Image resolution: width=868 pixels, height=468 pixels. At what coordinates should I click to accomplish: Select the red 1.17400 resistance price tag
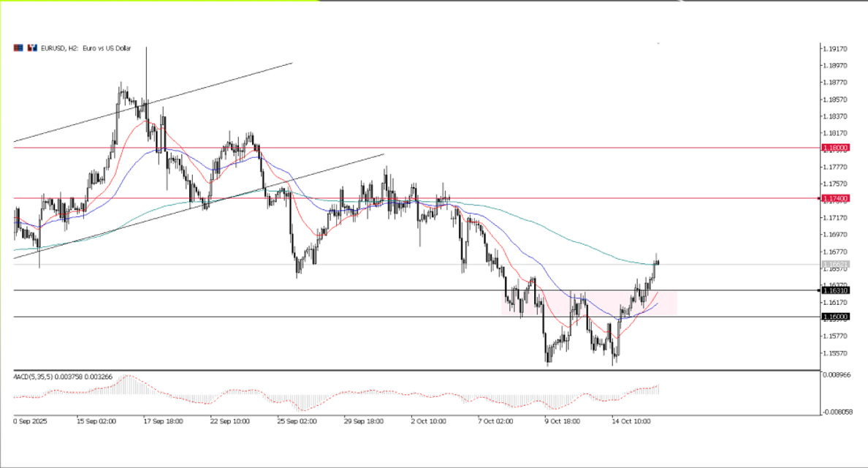point(835,198)
